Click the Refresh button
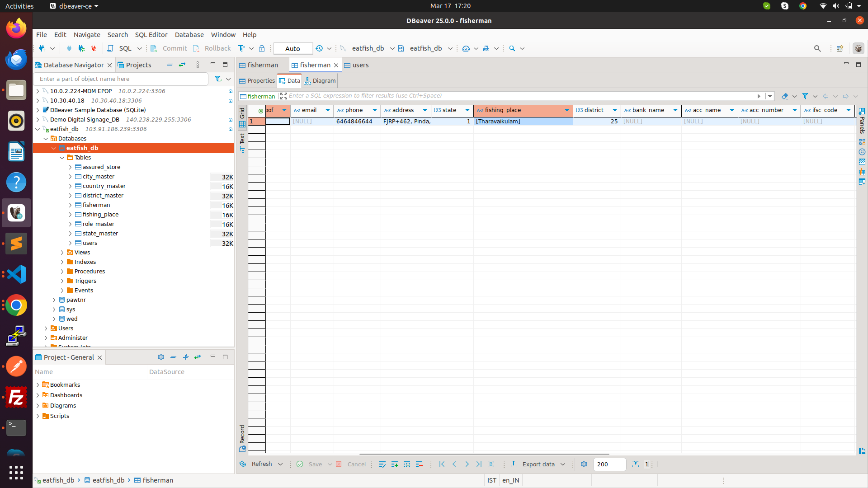 point(261,464)
